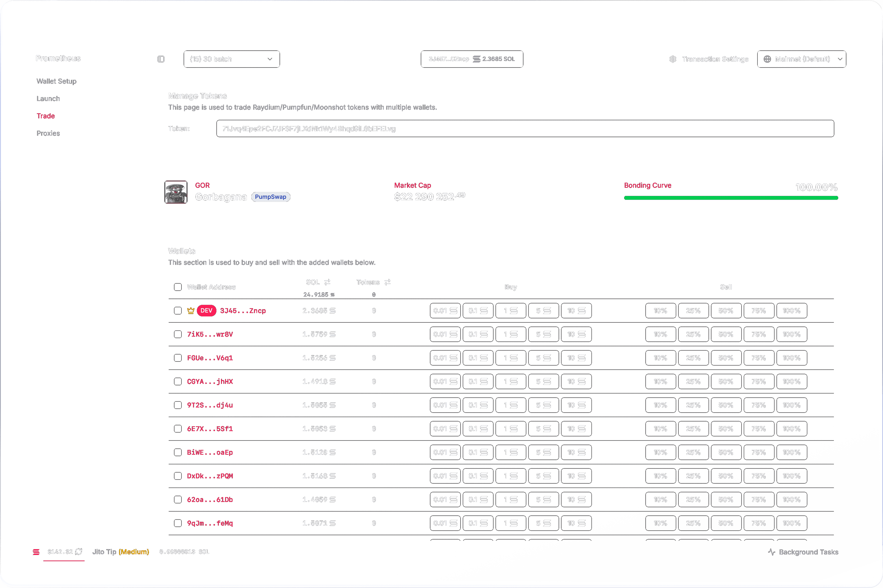
Task: Refresh the SOL price in status bar
Action: 79,552
